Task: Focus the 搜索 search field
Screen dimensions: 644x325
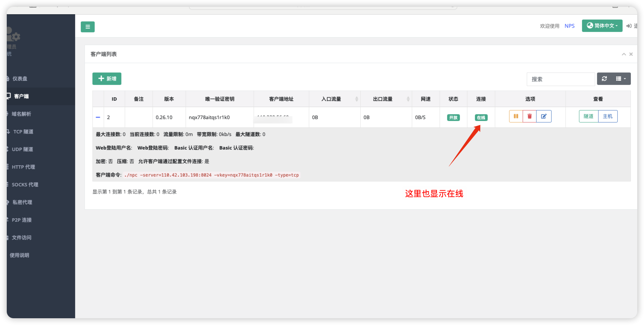Action: coord(561,79)
